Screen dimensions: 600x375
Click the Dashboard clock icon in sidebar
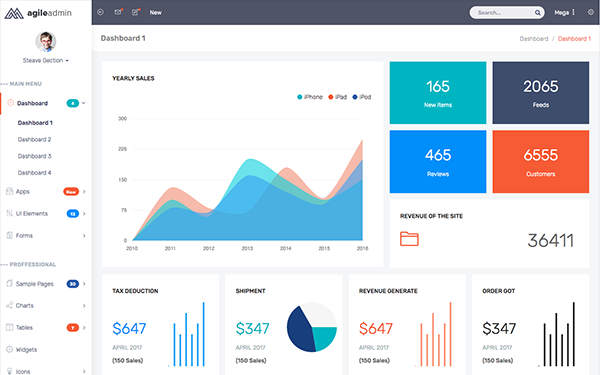(x=11, y=103)
